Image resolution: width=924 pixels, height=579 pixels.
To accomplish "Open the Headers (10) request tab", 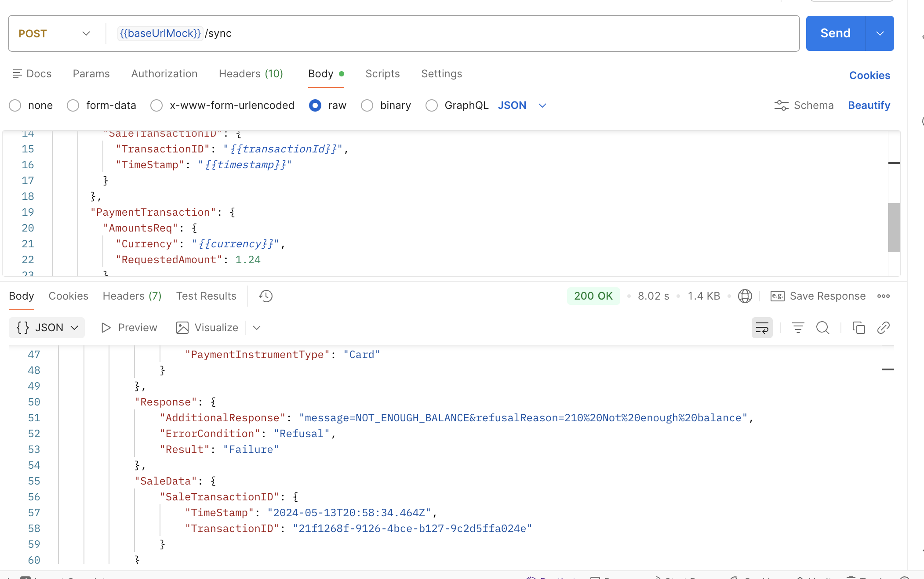I will [251, 74].
